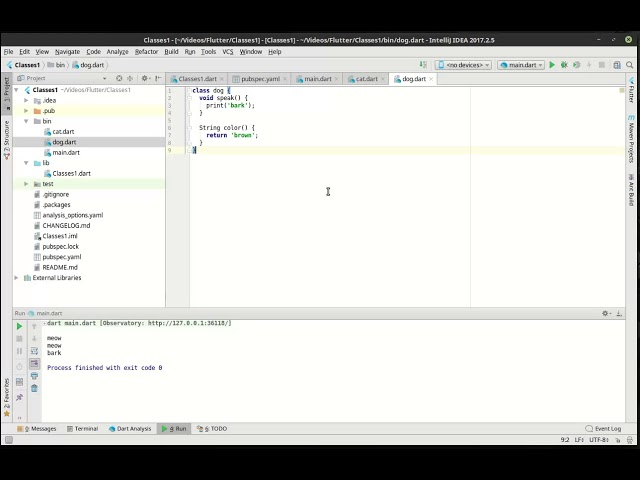The width and height of the screenshot is (640, 480).
Task: Toggle the 1: Project tool window
Action: click(7, 93)
